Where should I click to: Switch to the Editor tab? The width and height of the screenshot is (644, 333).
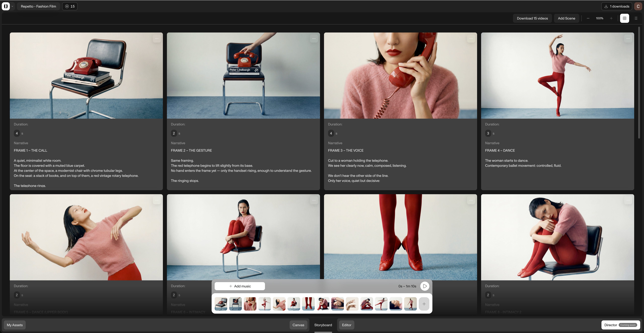coord(347,325)
